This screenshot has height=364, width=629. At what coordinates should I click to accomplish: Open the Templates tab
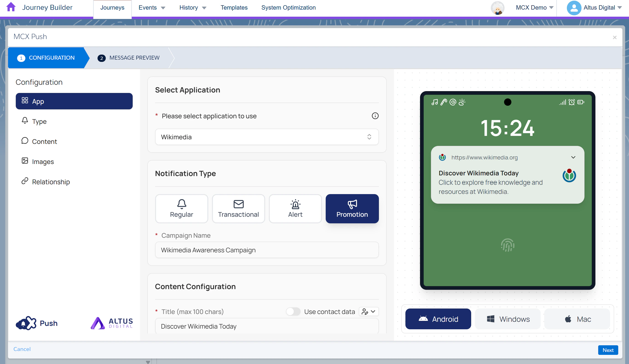(234, 8)
